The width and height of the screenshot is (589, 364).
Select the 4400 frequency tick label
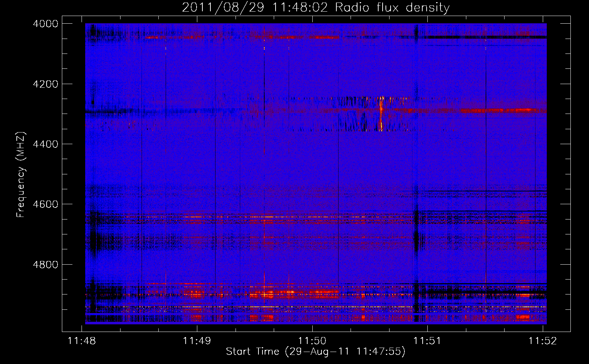click(46, 144)
